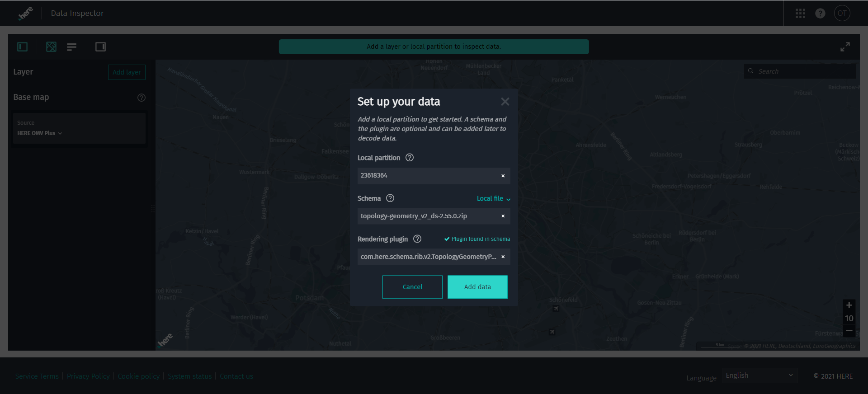Clear the rendering plugin entry
Screen dimensions: 868x394
click(x=503, y=257)
